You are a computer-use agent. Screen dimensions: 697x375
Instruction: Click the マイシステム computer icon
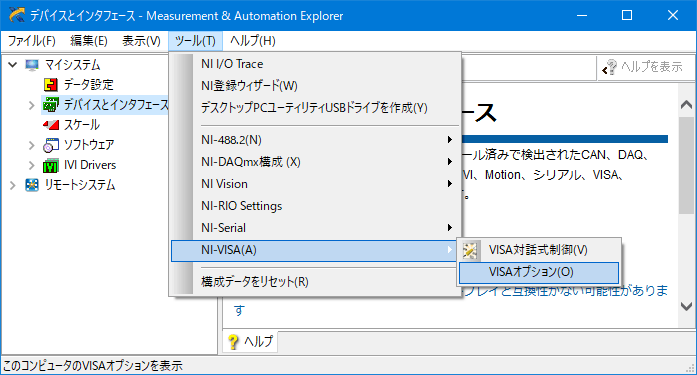[x=32, y=65]
